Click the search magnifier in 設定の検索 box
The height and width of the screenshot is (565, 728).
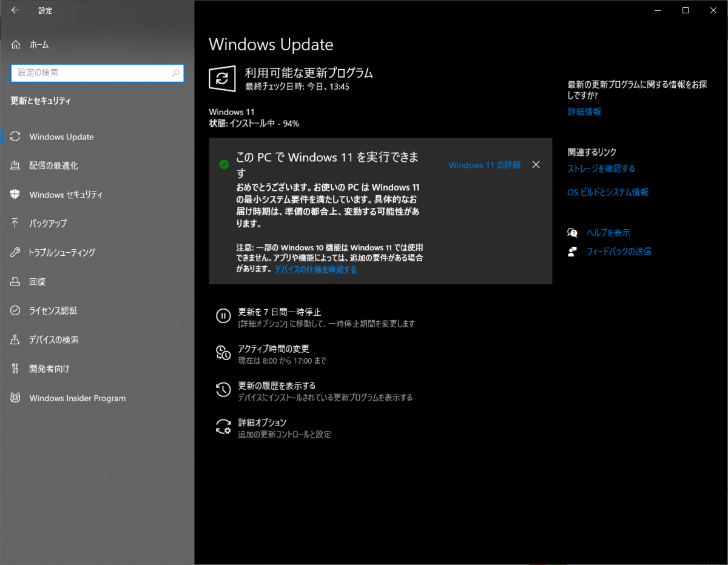point(176,73)
